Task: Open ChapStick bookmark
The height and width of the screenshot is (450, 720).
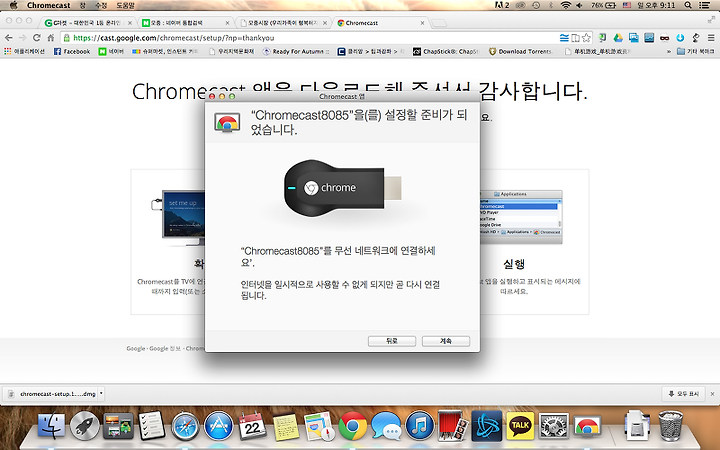Action: 446,51
